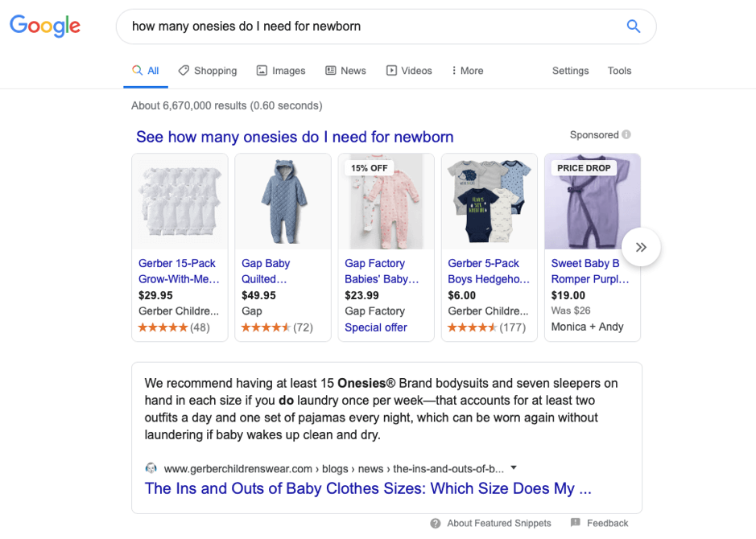Click the gerberchildrenswear.com favicon

pos(151,468)
